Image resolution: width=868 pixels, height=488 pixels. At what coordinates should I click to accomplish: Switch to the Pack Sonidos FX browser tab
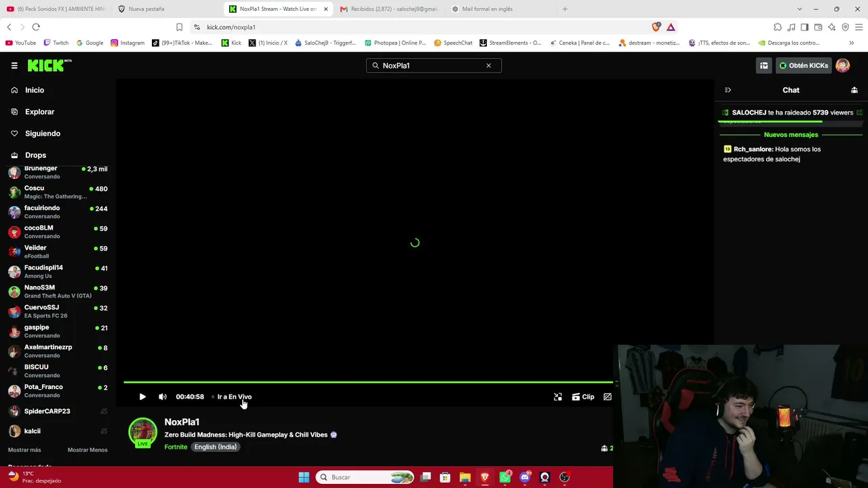click(x=56, y=9)
